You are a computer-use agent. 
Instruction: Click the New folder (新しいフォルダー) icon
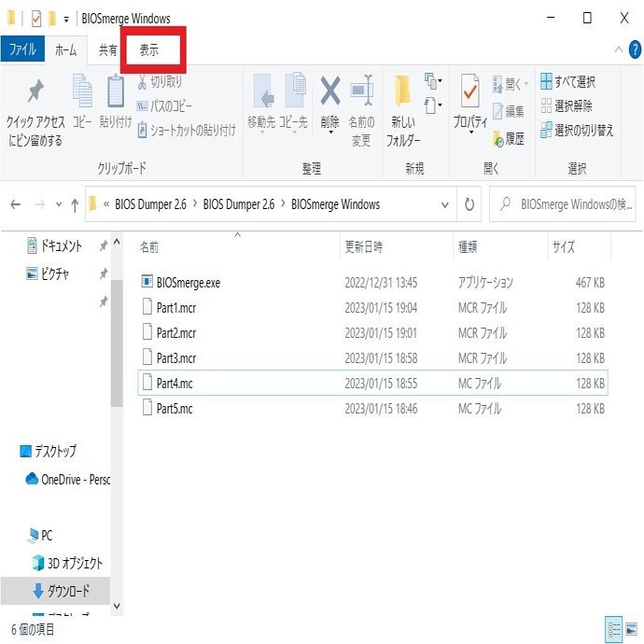(x=402, y=91)
